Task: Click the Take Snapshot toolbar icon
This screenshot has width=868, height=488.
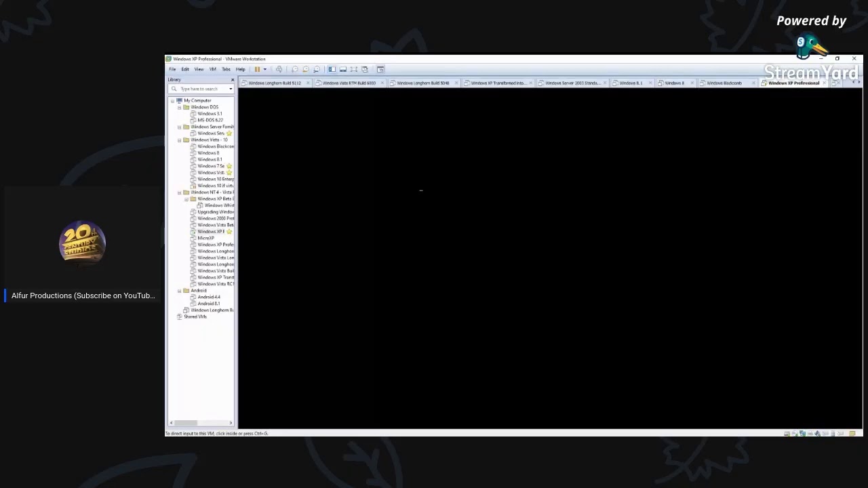Action: tap(294, 69)
